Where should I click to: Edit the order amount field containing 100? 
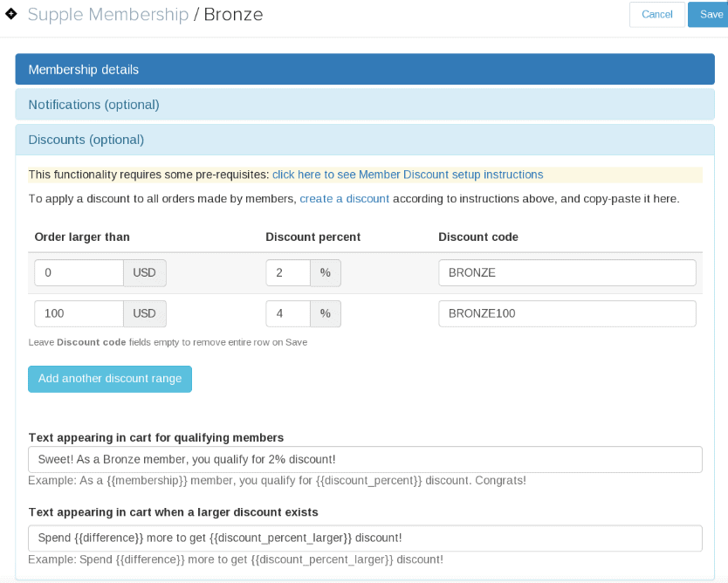pyautogui.click(x=79, y=314)
